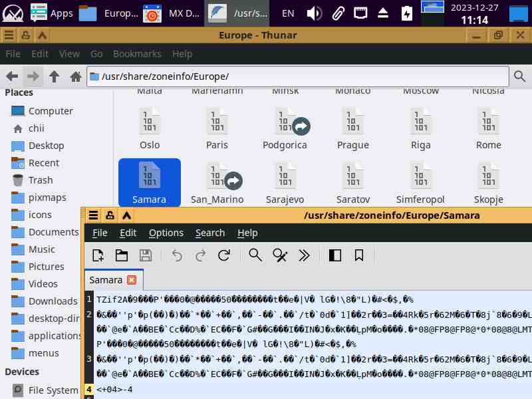Open Computer in Places sidebar

[43, 111]
